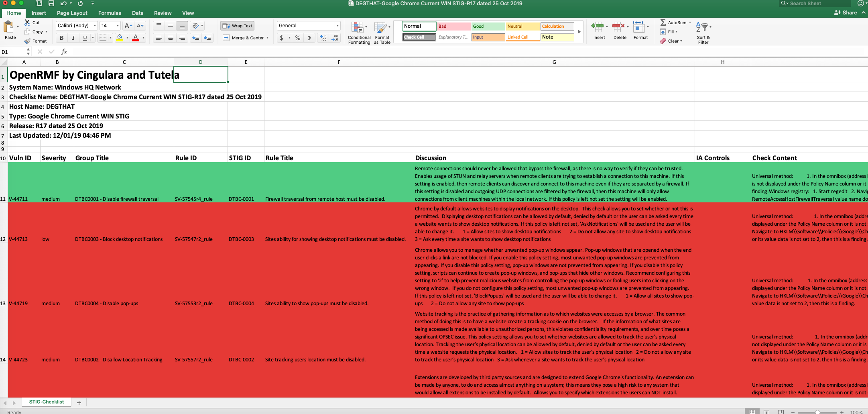Align text left
868x414 pixels.
159,38
